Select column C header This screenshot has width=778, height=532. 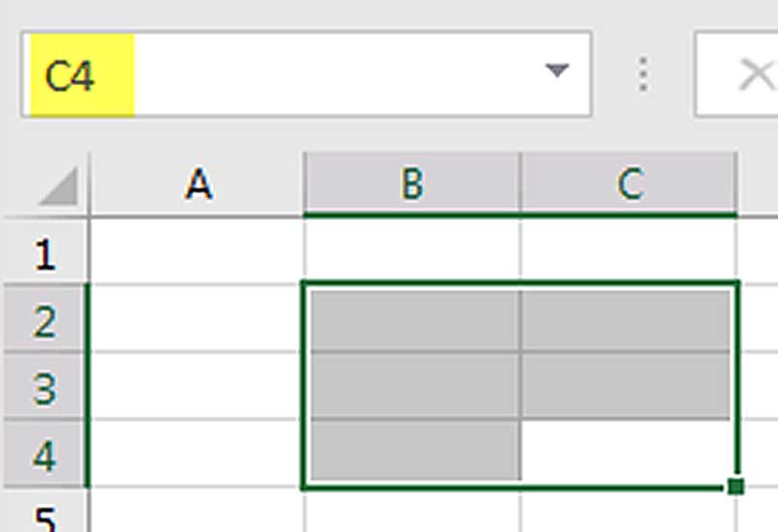click(x=628, y=184)
